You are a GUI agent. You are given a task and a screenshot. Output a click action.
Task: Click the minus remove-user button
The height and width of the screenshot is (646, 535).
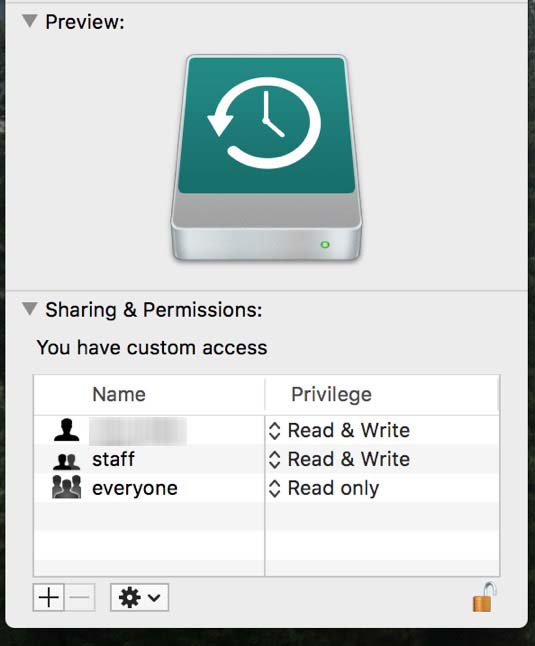point(80,597)
